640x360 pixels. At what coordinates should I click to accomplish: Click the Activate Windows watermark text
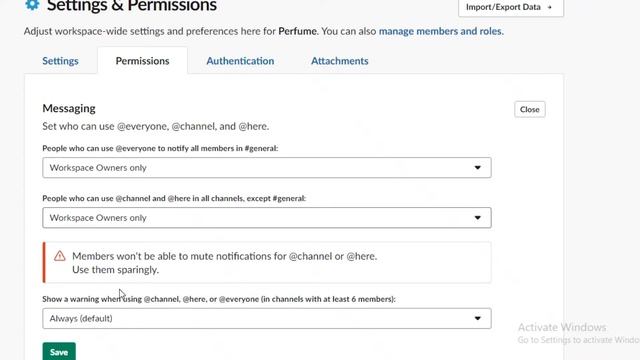pyautogui.click(x=562, y=327)
